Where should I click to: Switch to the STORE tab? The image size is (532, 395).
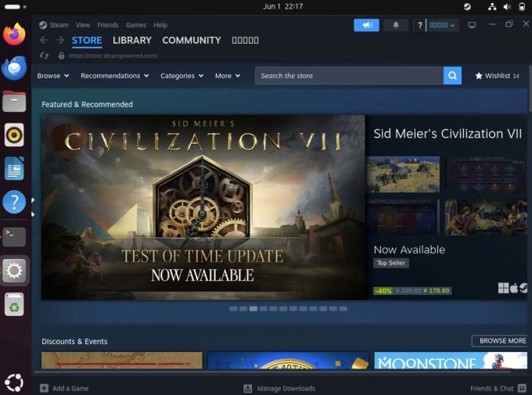pos(87,41)
